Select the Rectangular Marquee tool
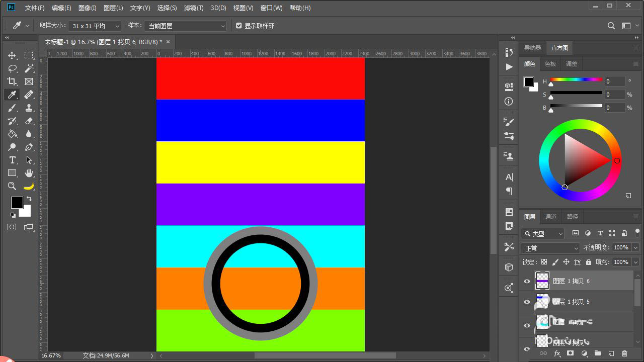Image resolution: width=644 pixels, height=362 pixels. pos(29,55)
